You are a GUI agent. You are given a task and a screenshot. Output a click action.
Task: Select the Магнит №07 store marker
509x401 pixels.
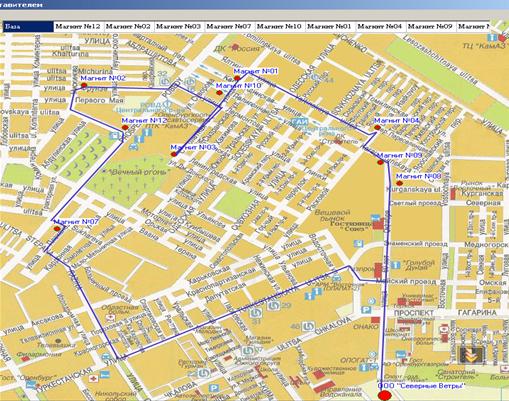coord(57,229)
